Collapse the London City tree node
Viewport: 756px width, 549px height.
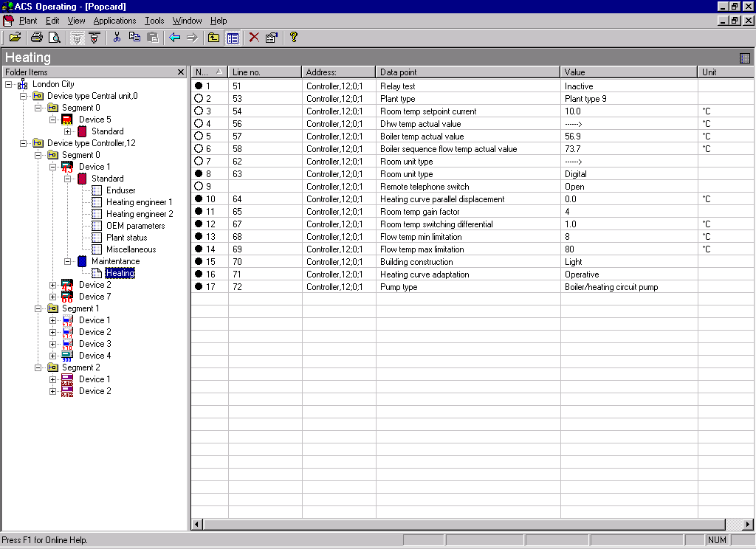(x=8, y=84)
